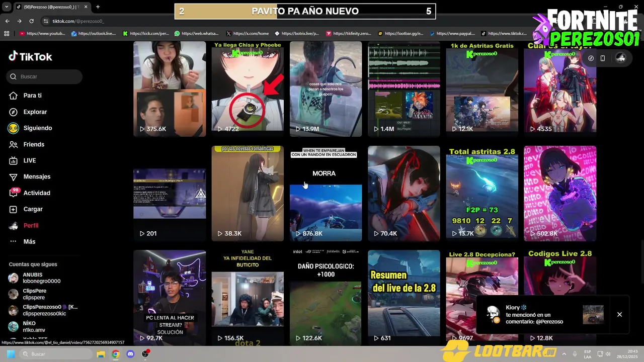Play the video with 13.9M views
Viewport: 644px width, 362px height.
click(326, 89)
